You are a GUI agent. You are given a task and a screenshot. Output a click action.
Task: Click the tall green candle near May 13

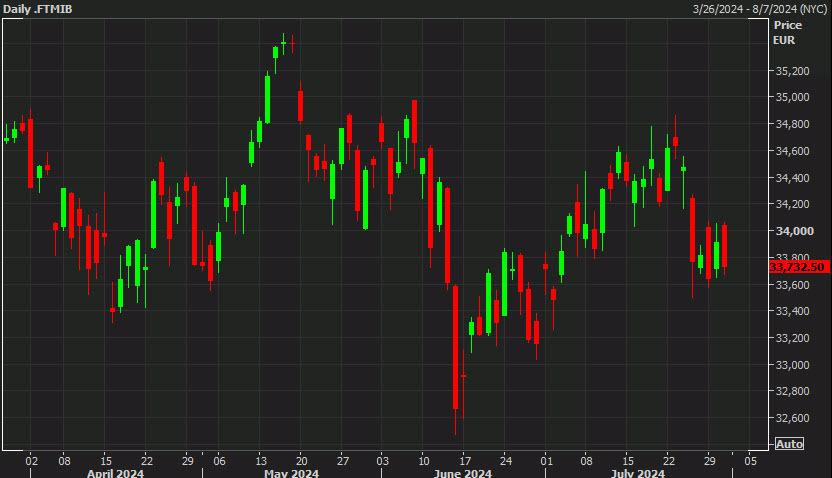[x=268, y=98]
